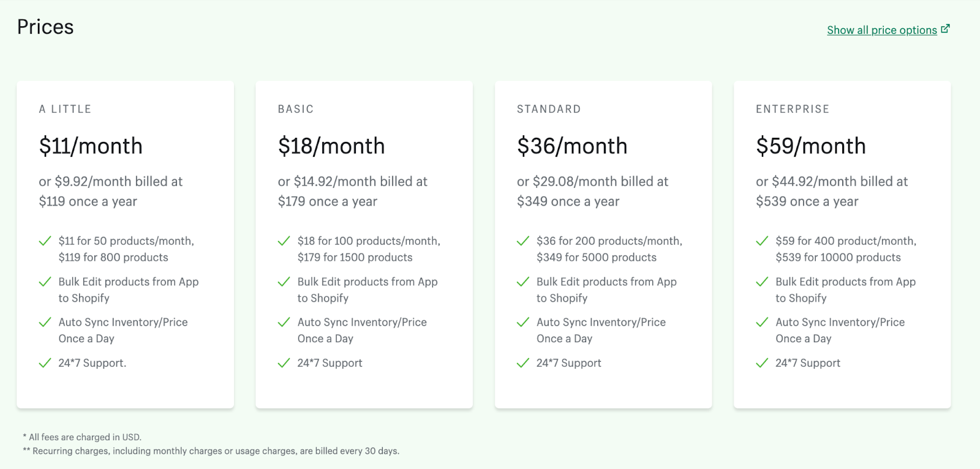The width and height of the screenshot is (980, 469).
Task: Click Enterprise plan's 24*7 Support checkmark
Action: click(x=761, y=363)
